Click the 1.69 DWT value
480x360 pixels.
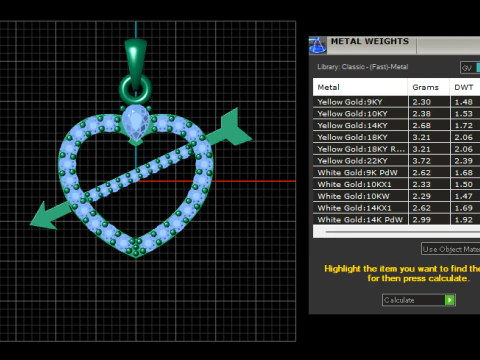pos(464,208)
